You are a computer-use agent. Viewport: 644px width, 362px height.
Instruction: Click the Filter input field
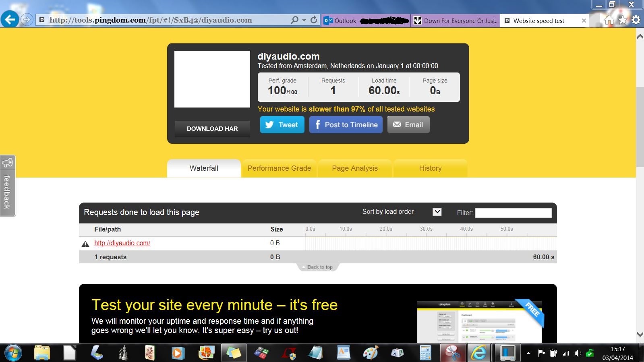(x=513, y=213)
